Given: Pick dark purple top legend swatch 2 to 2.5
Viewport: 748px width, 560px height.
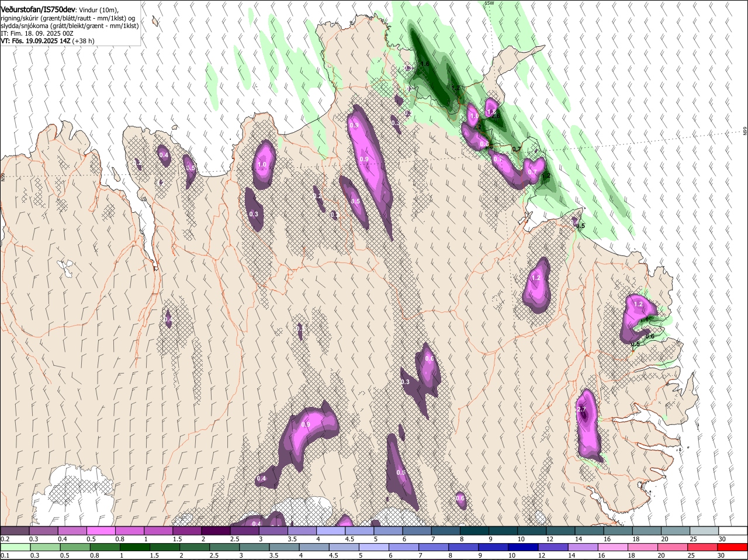Looking at the screenshot, I should point(216,530).
